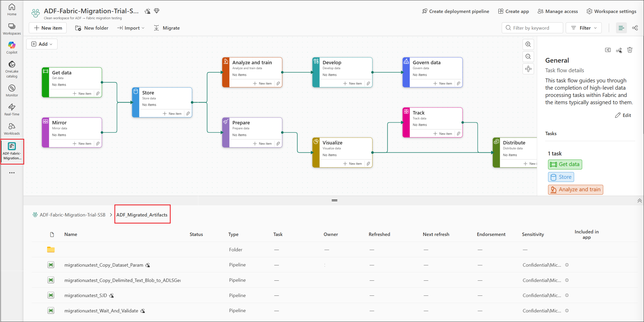Click the paperclip on the Visualize task
The height and width of the screenshot is (322, 644).
(x=368, y=164)
